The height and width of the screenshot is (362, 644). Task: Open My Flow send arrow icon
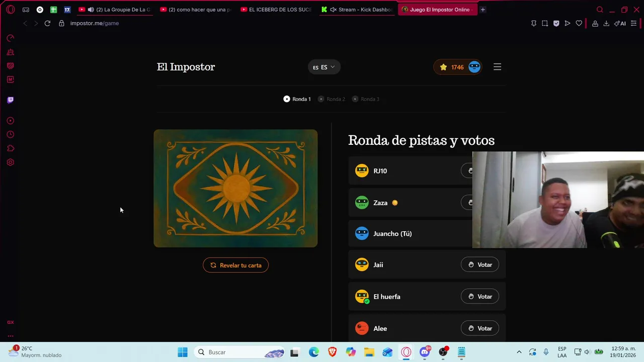[x=568, y=23]
